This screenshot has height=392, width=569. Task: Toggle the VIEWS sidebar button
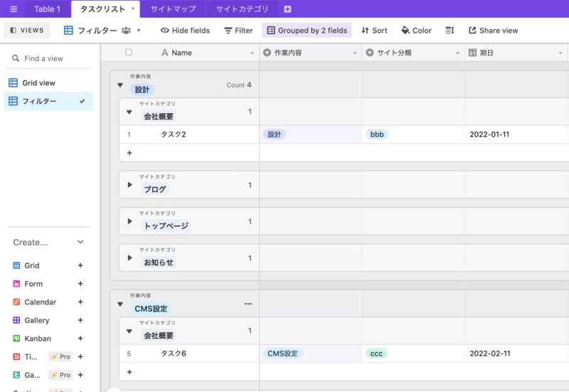click(27, 31)
